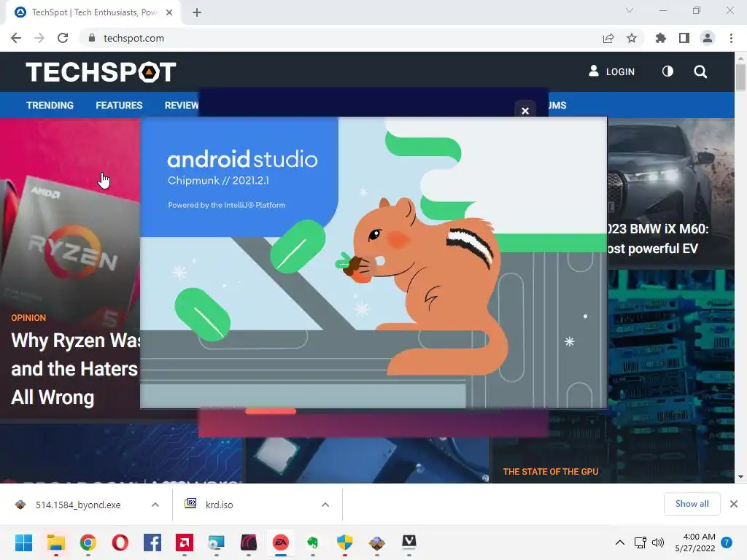Open network status tray icon

[x=640, y=542]
